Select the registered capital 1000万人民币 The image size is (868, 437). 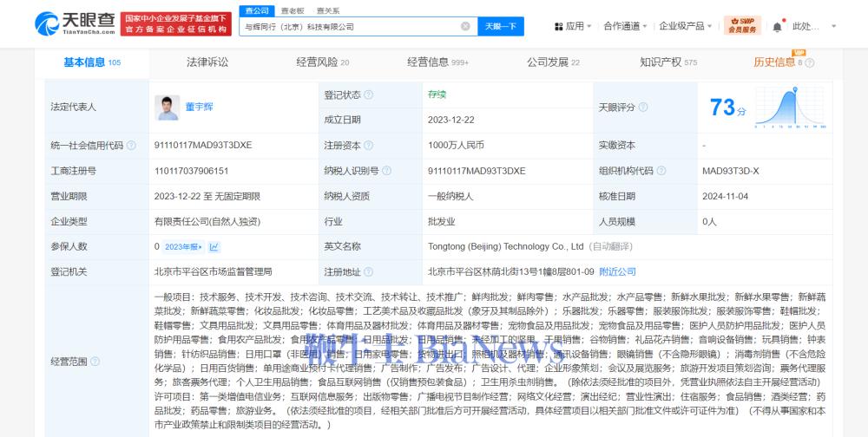tap(457, 146)
